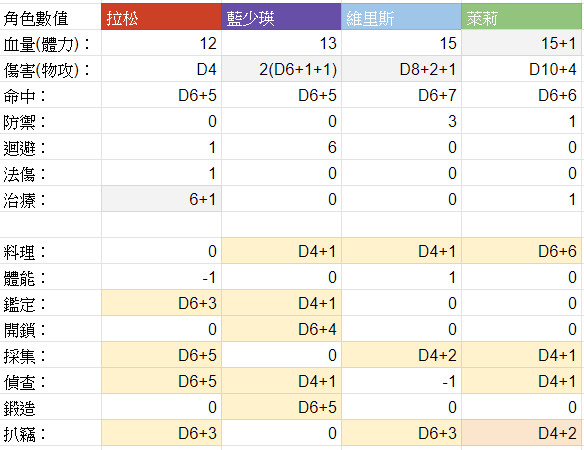Click the 角色數值 title cell
The width and height of the screenshot is (584, 450).
click(x=50, y=17)
